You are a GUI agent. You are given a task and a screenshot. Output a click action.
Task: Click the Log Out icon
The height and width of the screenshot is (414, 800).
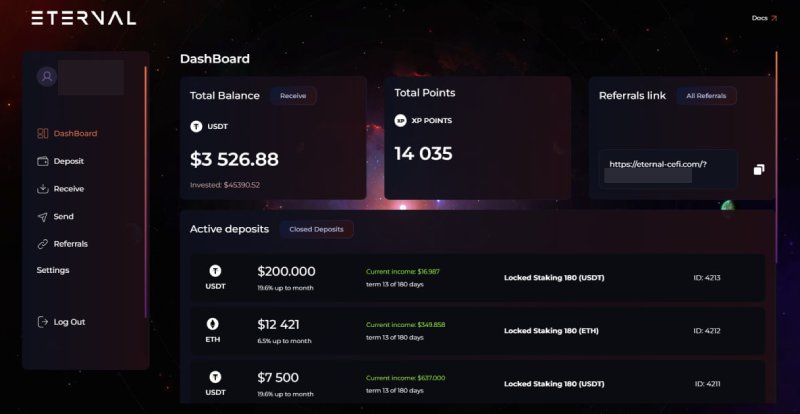point(43,322)
